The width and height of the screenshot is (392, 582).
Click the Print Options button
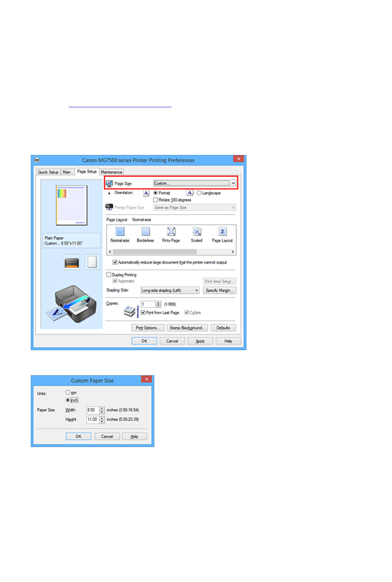click(148, 328)
